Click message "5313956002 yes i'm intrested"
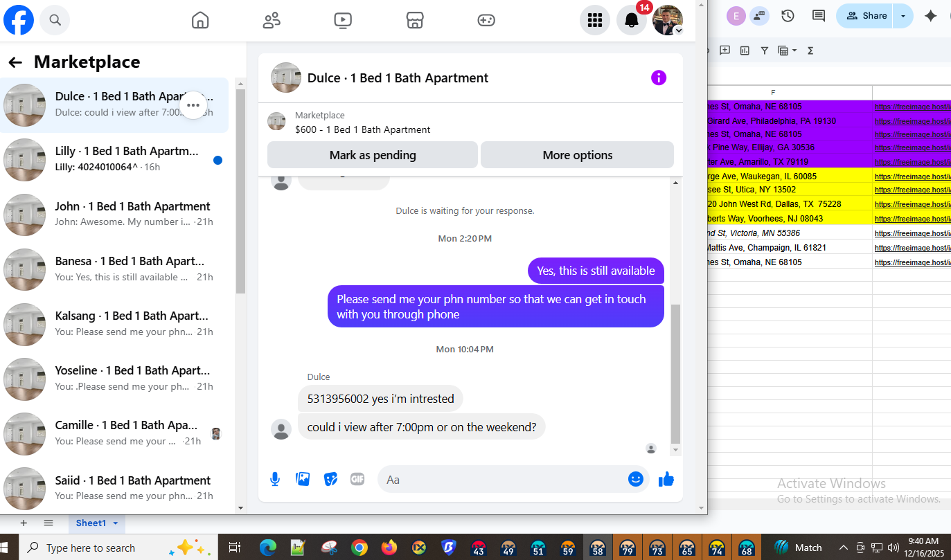 [380, 399]
